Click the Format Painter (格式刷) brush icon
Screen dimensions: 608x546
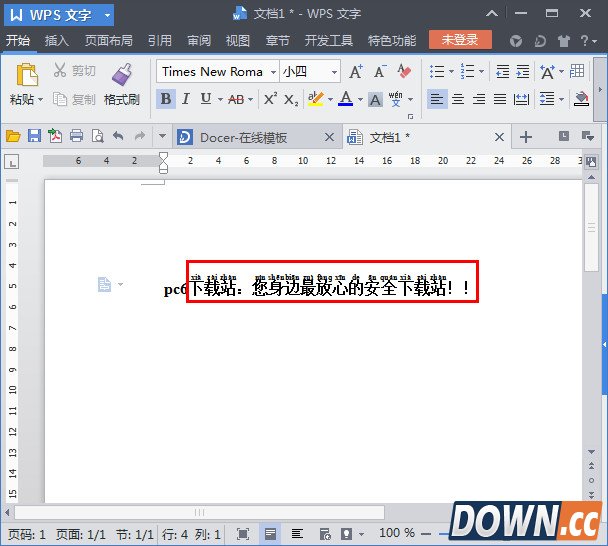[x=122, y=75]
